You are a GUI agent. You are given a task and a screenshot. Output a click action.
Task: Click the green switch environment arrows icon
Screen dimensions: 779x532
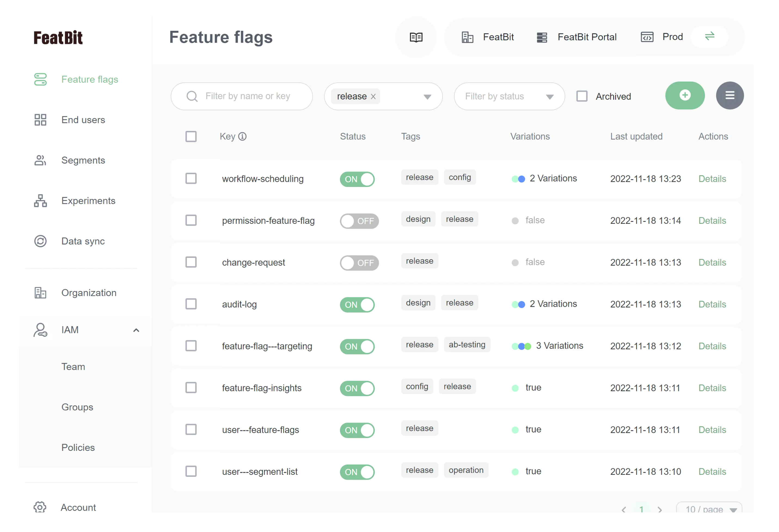point(709,36)
